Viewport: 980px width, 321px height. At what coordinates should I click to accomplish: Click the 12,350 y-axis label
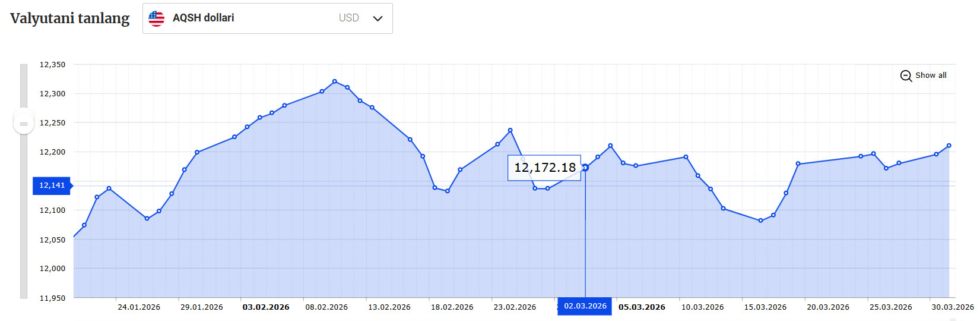coord(52,65)
